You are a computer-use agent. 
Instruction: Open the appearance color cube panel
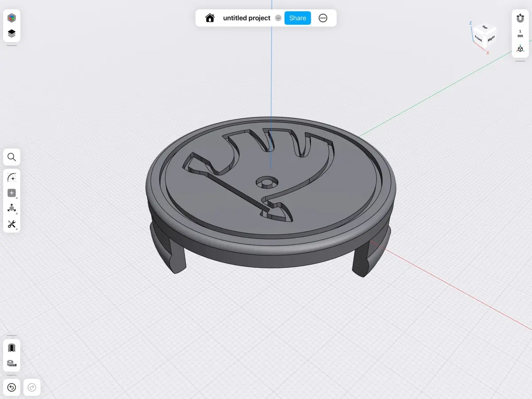click(12, 18)
